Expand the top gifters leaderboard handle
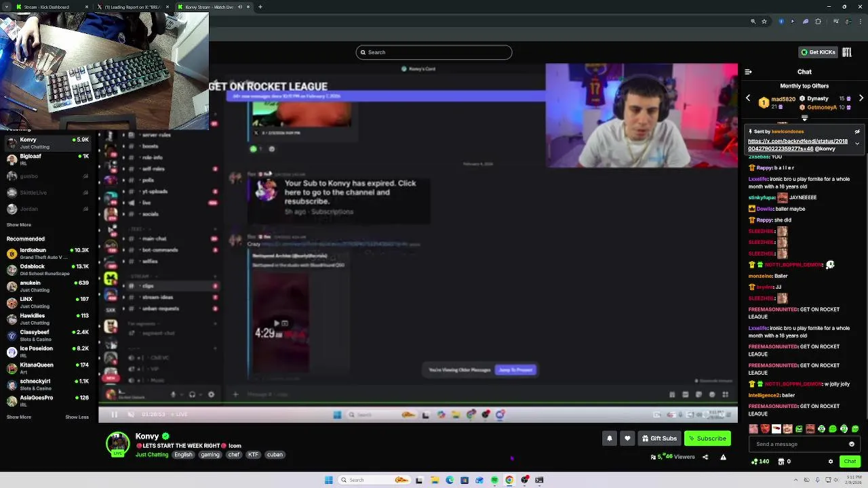The width and height of the screenshot is (868, 488). 804,119
